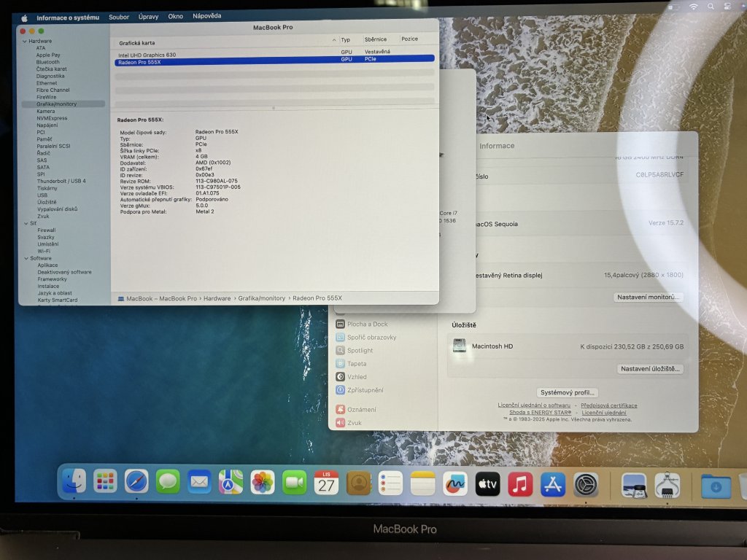
Task: Select Kamera in the sidebar
Action: tap(46, 111)
